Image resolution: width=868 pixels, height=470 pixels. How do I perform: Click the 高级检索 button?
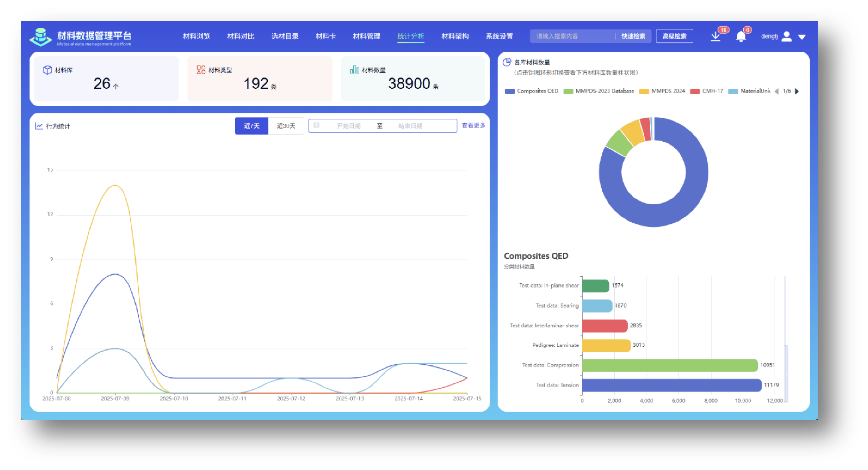(x=674, y=36)
